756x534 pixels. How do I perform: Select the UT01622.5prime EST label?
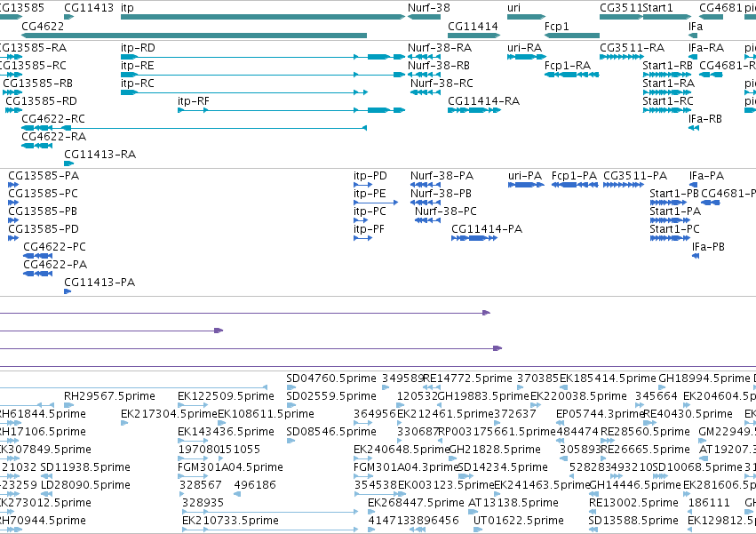tap(519, 521)
